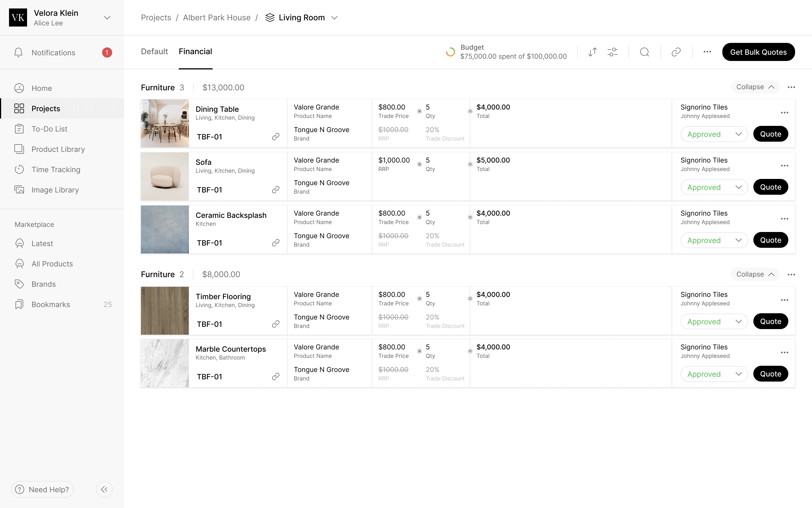Viewport: 812px width, 508px height.
Task: Open the Marble Countertops thumbnail image
Action: [165, 363]
